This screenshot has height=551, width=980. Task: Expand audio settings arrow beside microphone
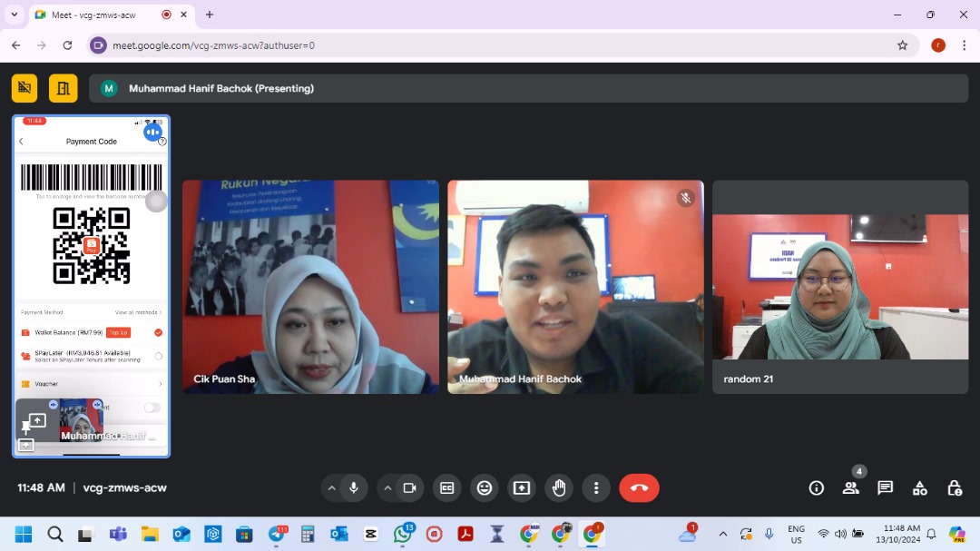(332, 488)
